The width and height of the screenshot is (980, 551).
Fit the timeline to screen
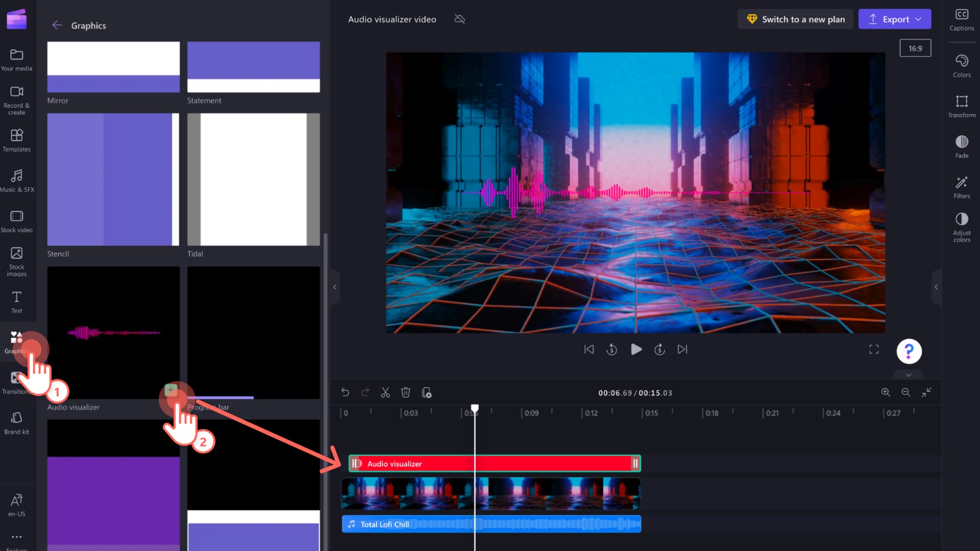click(926, 392)
